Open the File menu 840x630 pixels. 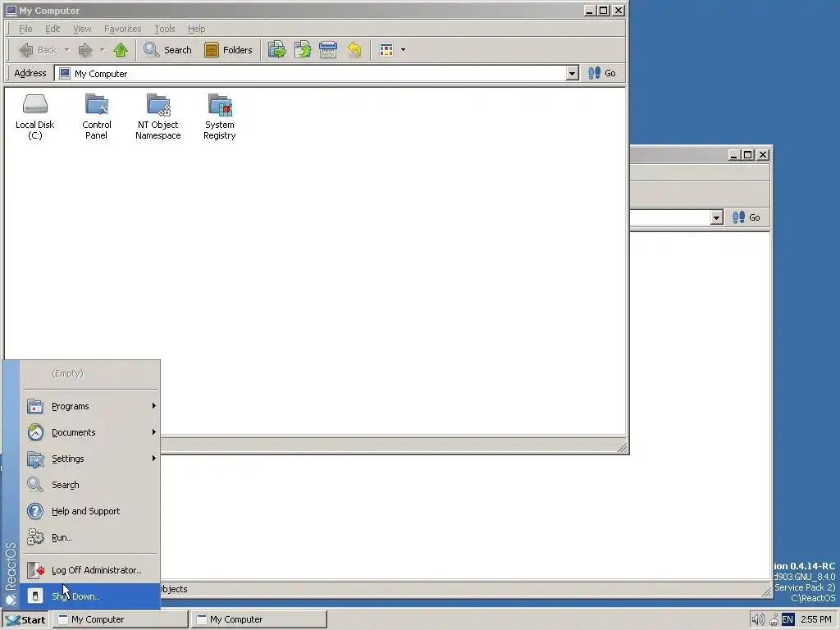[25, 29]
